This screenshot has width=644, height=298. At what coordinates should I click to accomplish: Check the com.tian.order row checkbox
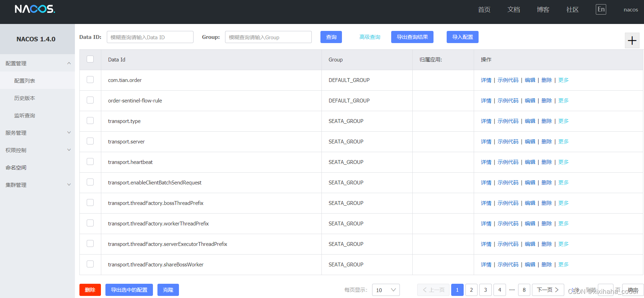point(90,80)
